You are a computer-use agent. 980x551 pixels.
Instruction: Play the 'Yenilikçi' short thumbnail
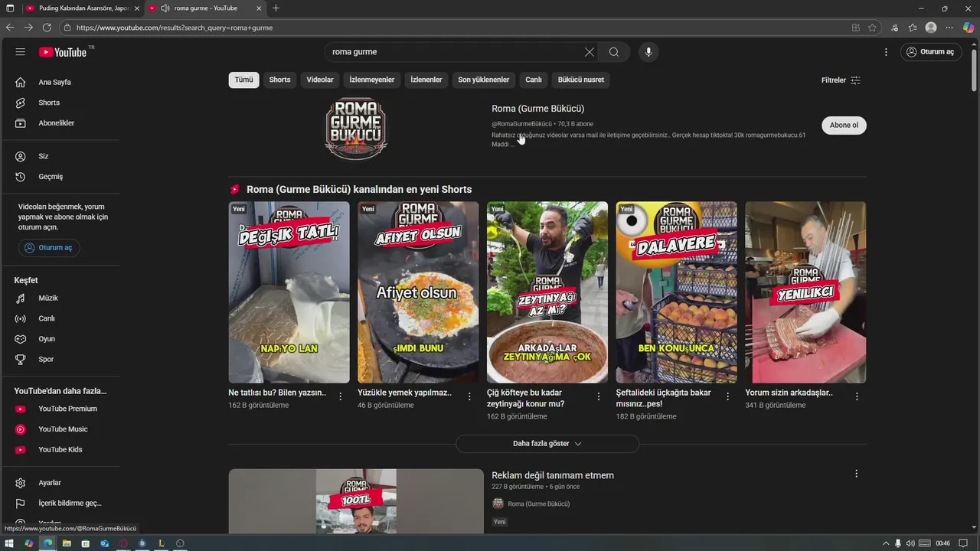coord(805,292)
